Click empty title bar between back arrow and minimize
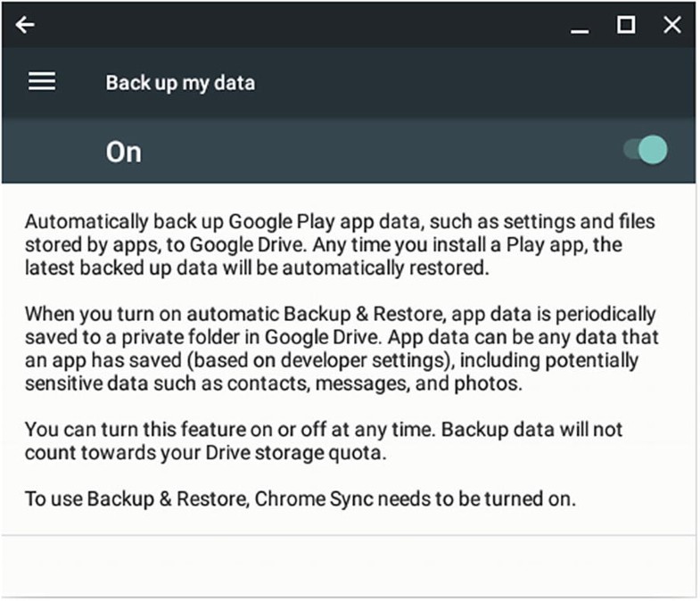 pyautogui.click(x=294, y=25)
